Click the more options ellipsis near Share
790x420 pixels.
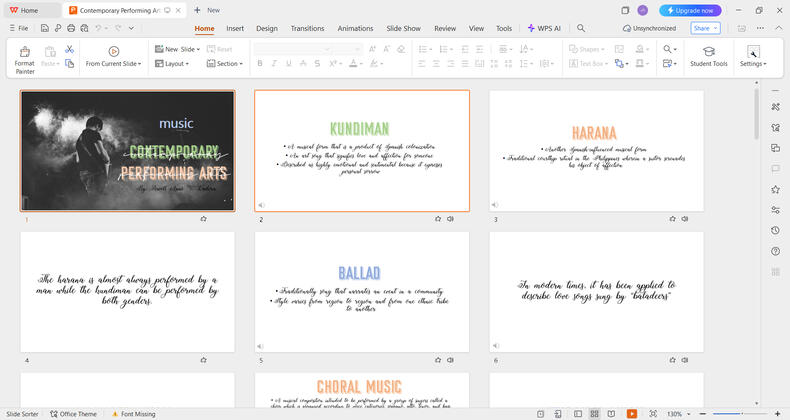click(760, 28)
